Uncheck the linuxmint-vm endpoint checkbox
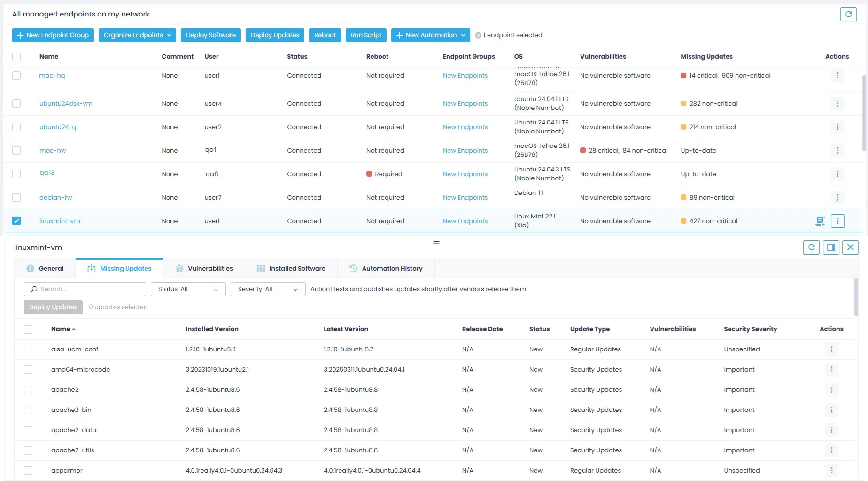 pyautogui.click(x=16, y=221)
